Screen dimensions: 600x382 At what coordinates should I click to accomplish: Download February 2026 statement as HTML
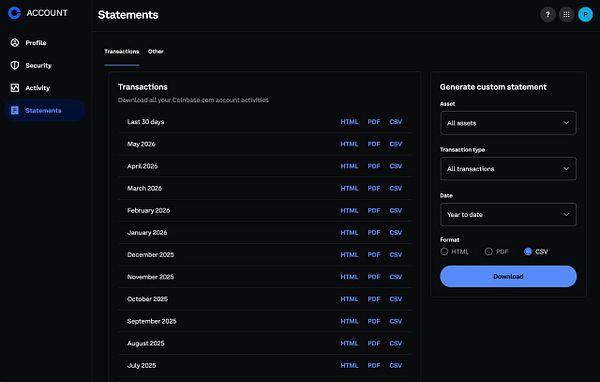click(x=349, y=211)
